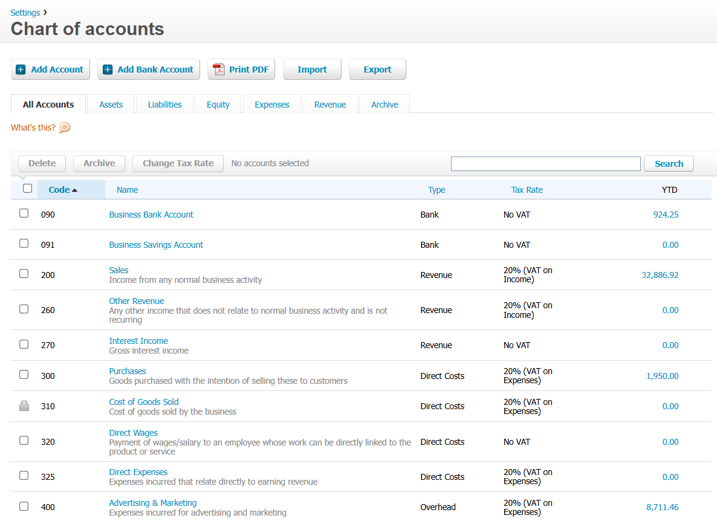Click the 0.00 YTD for Business Savings Account
Viewport: 717px width, 521px height.
tap(670, 245)
